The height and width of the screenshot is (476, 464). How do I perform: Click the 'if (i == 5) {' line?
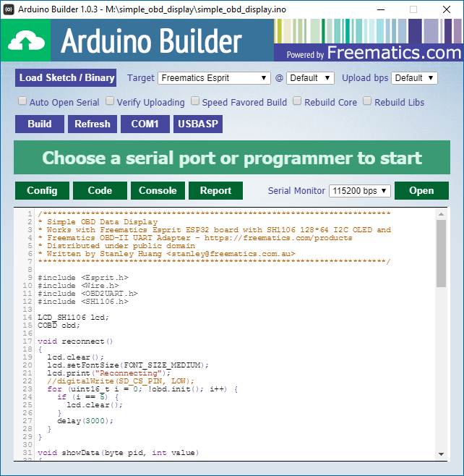(88, 396)
